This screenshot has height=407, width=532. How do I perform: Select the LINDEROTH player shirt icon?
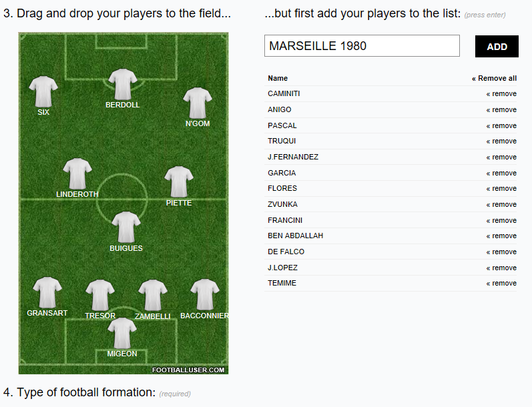pos(77,173)
